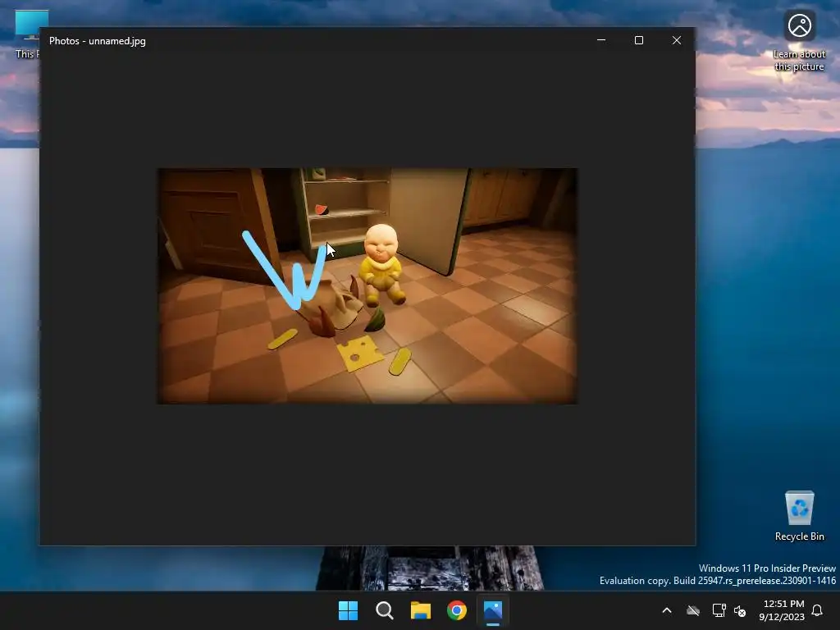The height and width of the screenshot is (630, 840).
Task: Maximize the Photos window
Action: (638, 40)
